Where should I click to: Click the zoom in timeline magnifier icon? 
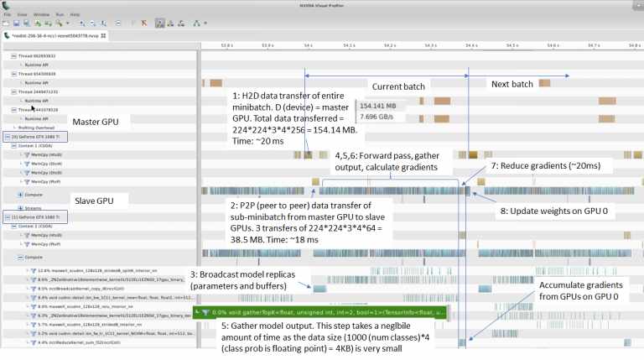82,23
